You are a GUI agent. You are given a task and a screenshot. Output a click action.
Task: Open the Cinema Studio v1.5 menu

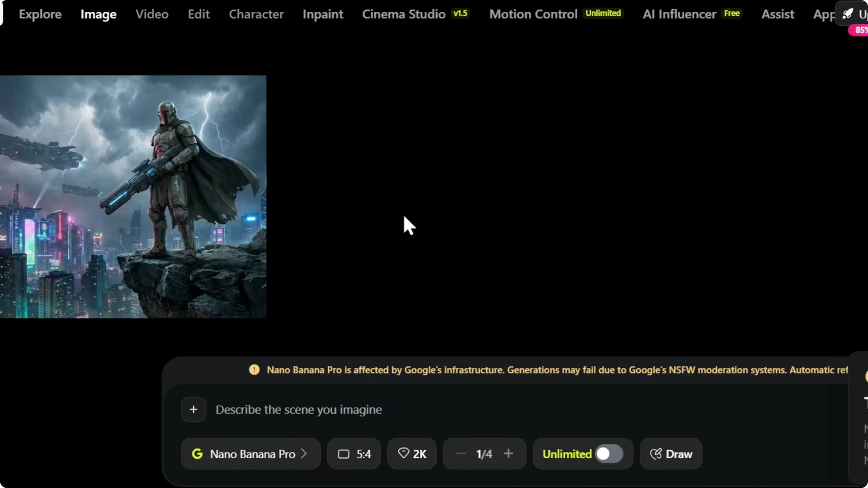coord(404,14)
